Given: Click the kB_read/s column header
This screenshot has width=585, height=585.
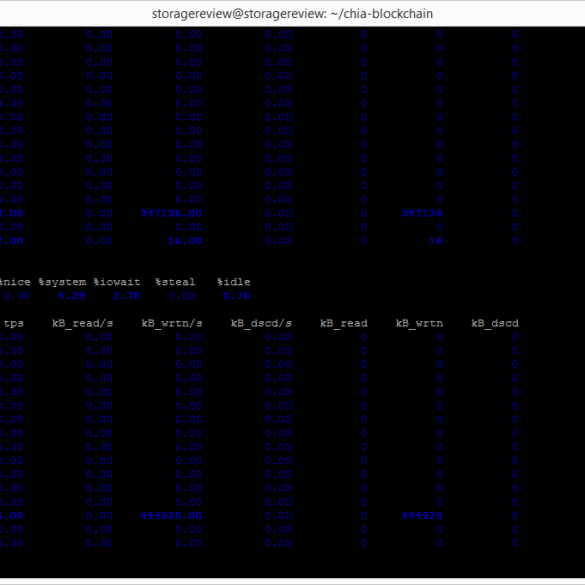Looking at the screenshot, I should 82,323.
